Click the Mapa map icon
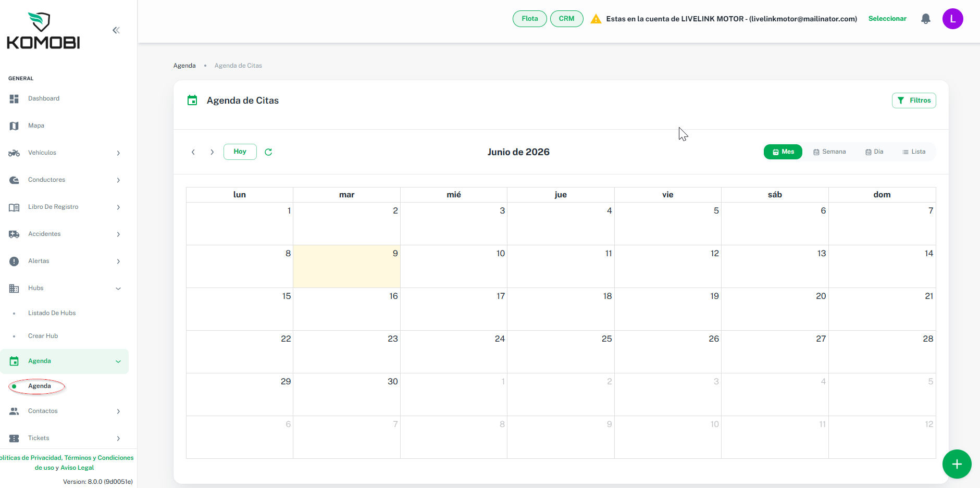Image resolution: width=980 pixels, height=488 pixels. (x=14, y=126)
